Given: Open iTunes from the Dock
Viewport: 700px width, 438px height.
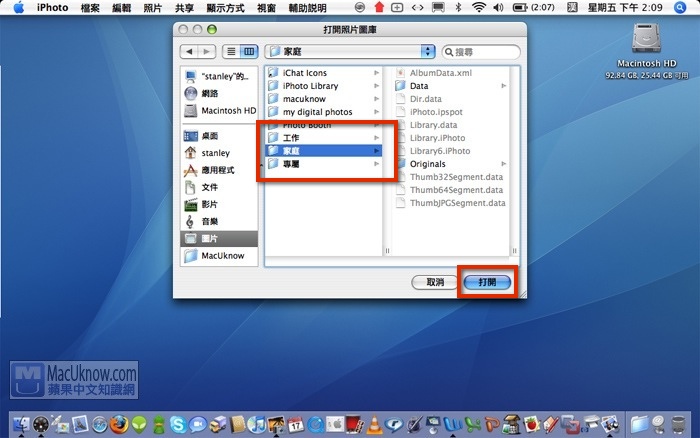Looking at the screenshot, I should pos(256,425).
